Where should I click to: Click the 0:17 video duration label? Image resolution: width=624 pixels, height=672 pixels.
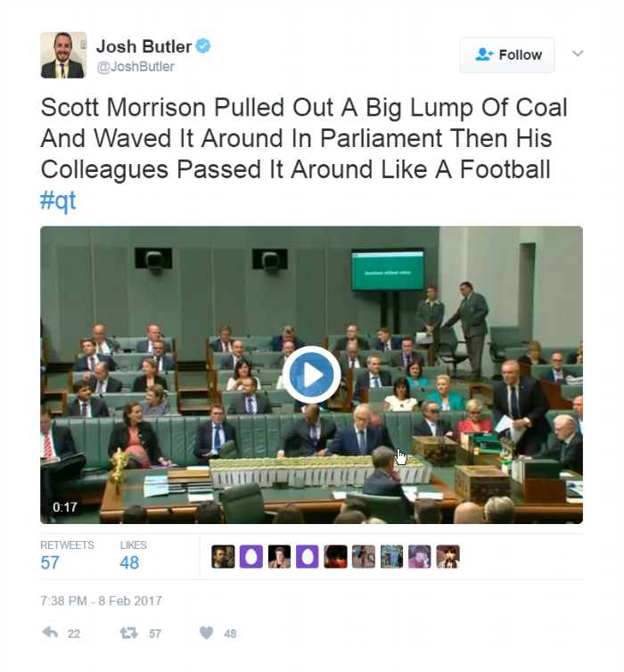[x=65, y=507]
